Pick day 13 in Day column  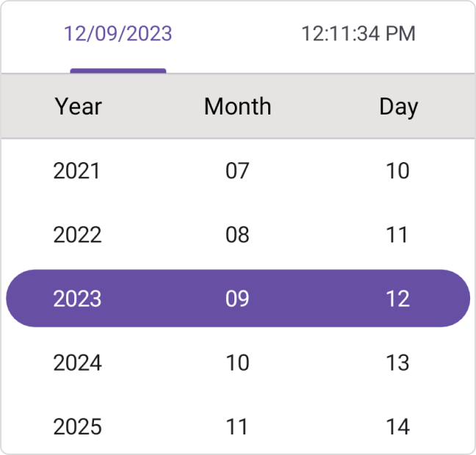397,363
